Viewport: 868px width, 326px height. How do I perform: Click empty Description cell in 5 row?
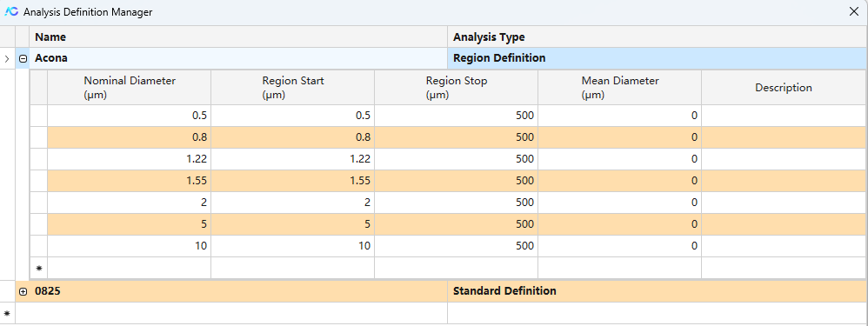784,224
